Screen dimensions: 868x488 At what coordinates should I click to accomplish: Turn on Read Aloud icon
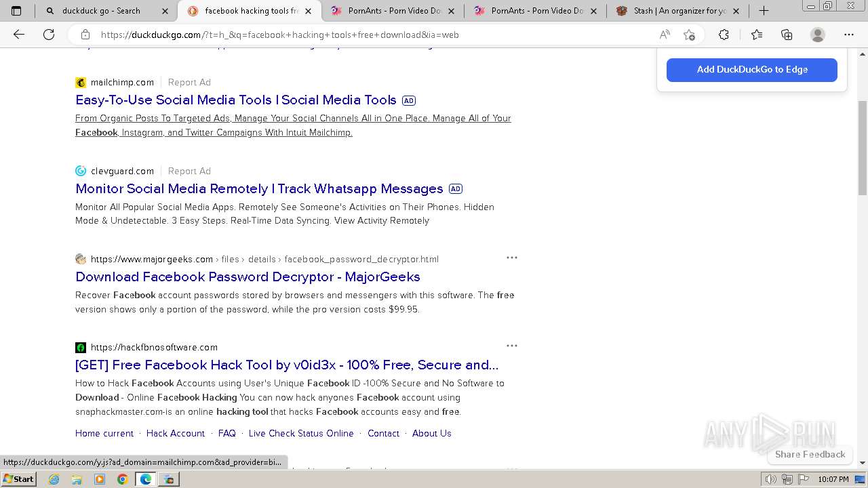[x=665, y=35]
